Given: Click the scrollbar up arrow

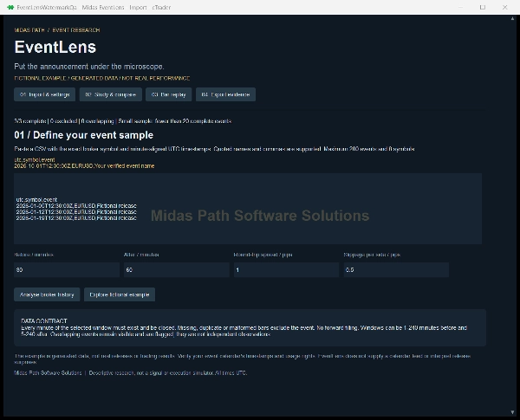Looking at the screenshot, I should coord(512,19).
